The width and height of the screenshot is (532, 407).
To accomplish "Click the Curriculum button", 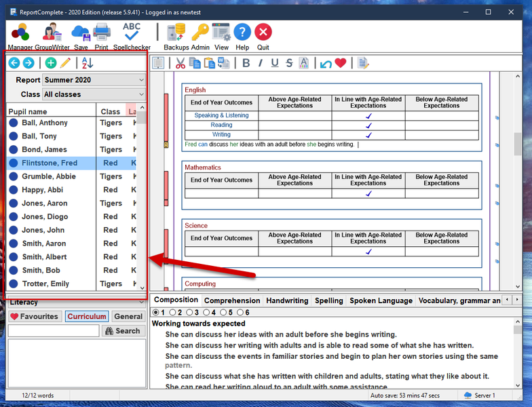I will click(x=87, y=316).
